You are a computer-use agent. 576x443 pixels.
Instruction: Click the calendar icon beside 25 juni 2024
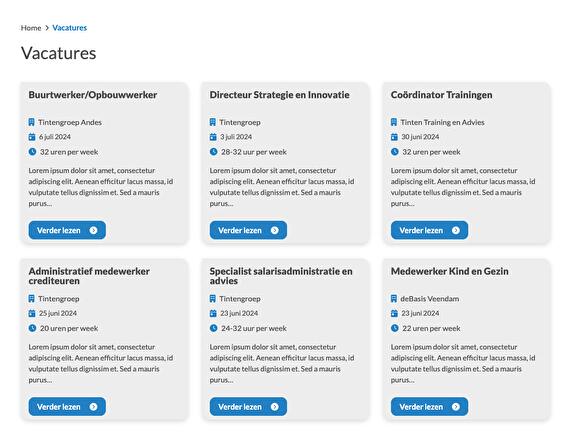coord(32,313)
